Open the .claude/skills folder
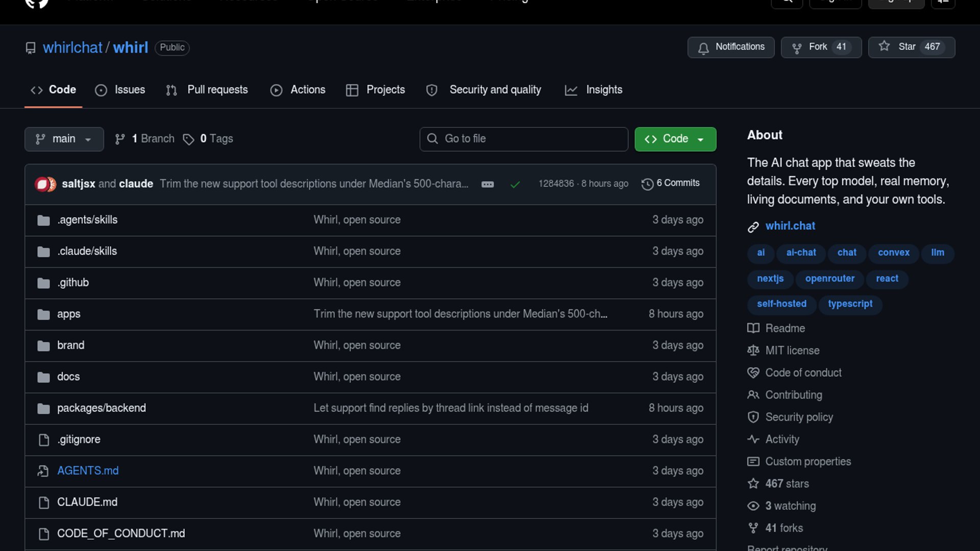 87,251
